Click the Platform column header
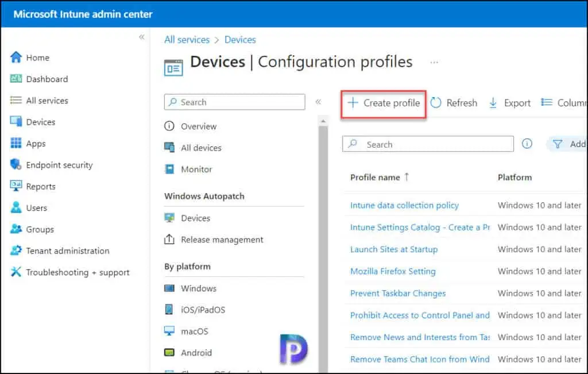This screenshot has width=588, height=374. pyautogui.click(x=514, y=178)
